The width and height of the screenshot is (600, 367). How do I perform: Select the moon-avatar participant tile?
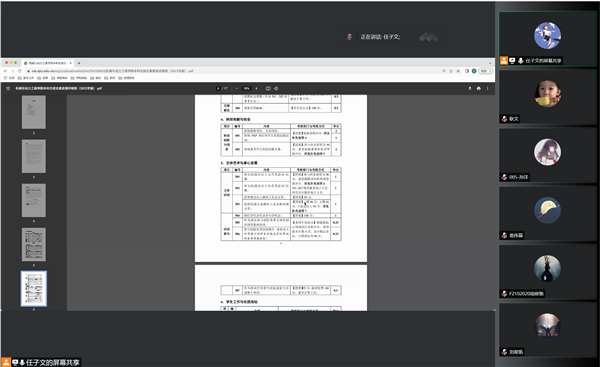tap(548, 214)
